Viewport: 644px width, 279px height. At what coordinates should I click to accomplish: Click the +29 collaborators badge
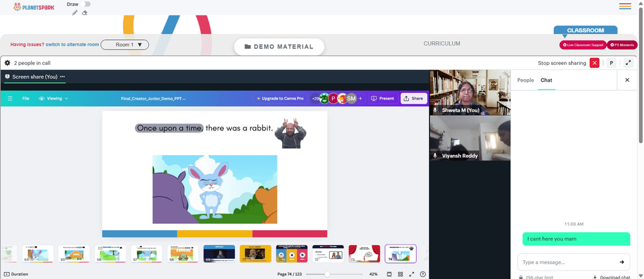click(x=315, y=98)
